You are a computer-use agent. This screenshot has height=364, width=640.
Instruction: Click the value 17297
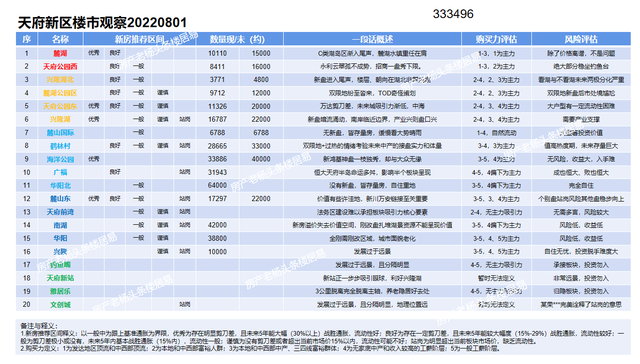217,199
